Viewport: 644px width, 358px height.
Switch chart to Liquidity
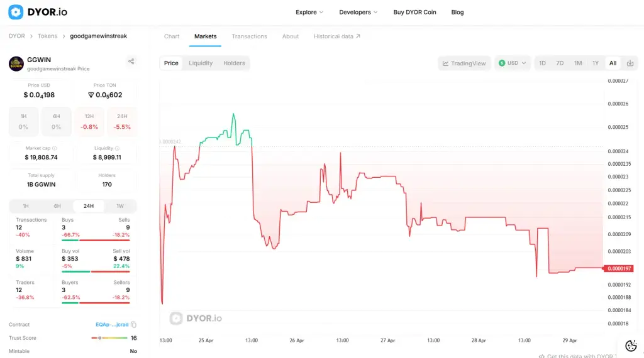pyautogui.click(x=201, y=63)
